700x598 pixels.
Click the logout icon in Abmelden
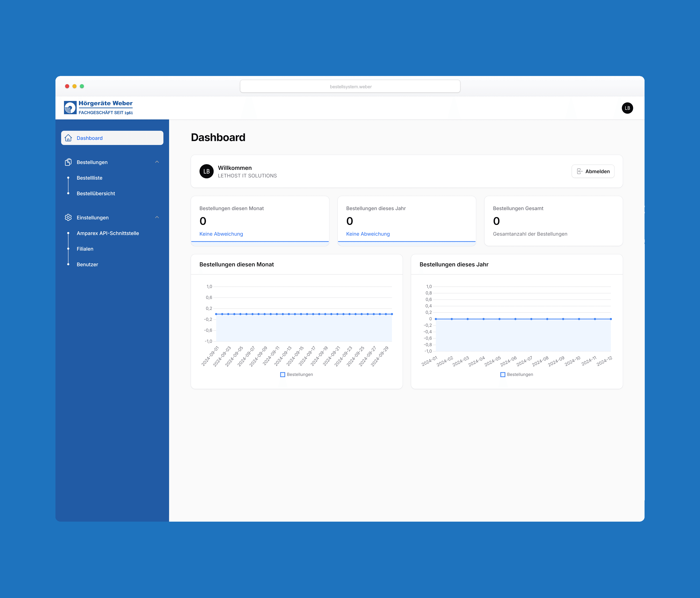[x=579, y=171]
